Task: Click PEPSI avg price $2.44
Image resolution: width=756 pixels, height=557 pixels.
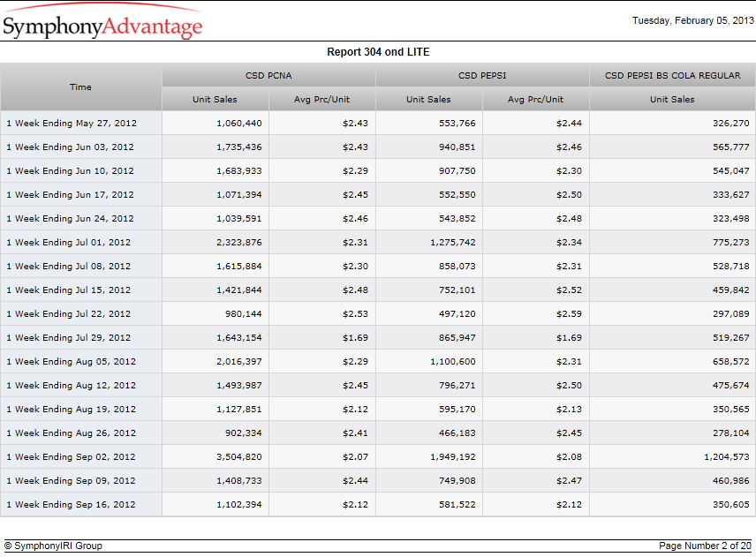Action: click(569, 124)
